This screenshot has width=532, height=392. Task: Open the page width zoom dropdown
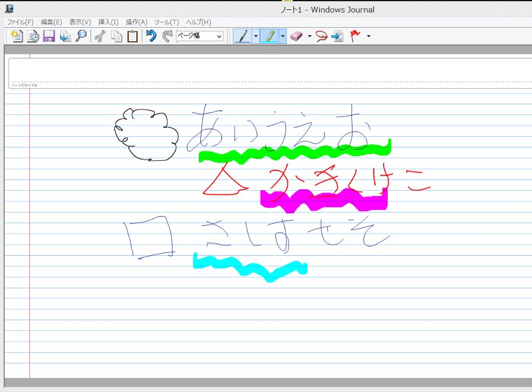click(200, 37)
